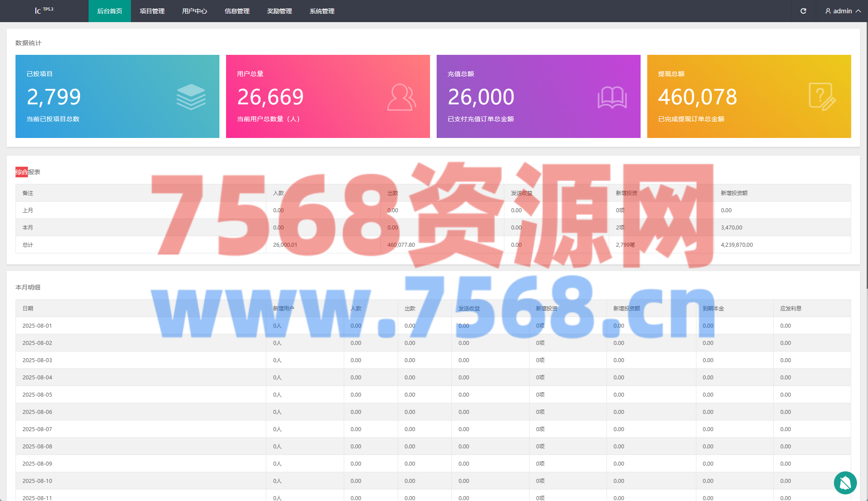Open the 项目管理 menu
The height and width of the screenshot is (501, 868).
click(152, 11)
